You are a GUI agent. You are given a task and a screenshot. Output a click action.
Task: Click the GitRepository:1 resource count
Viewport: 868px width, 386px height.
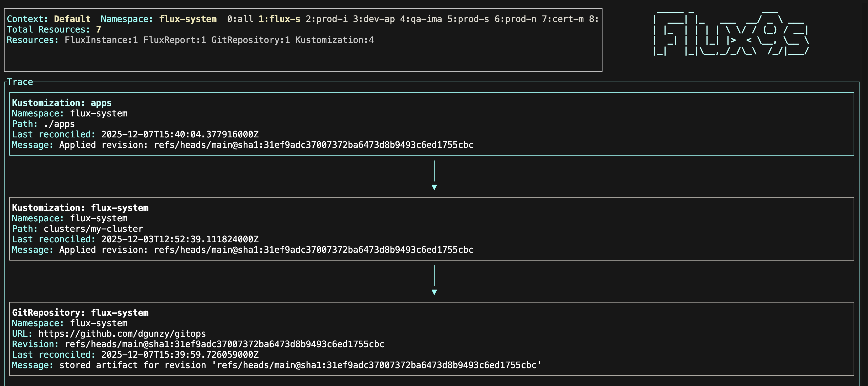(250, 40)
